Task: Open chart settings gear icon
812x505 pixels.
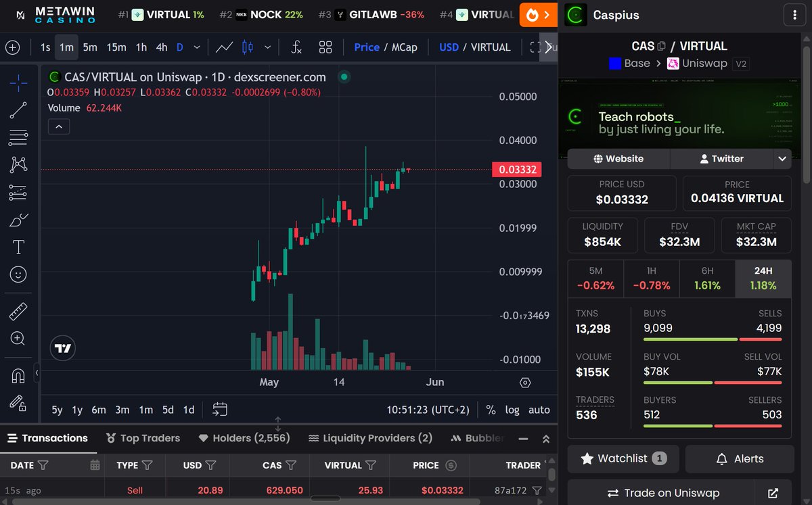Action: point(526,383)
